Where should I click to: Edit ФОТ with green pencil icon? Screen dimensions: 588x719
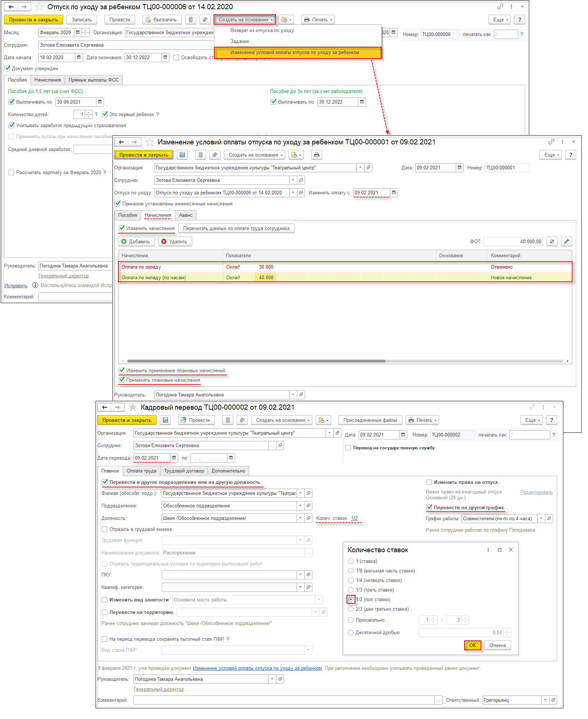pyautogui.click(x=567, y=241)
